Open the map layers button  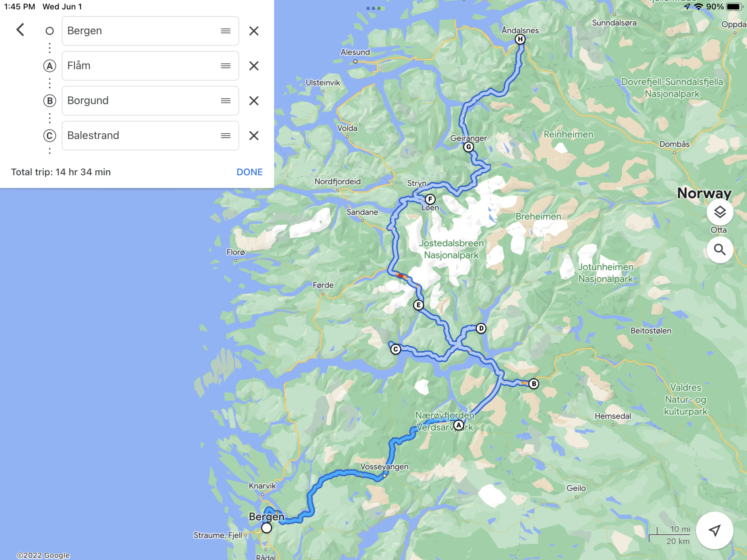coord(720,212)
